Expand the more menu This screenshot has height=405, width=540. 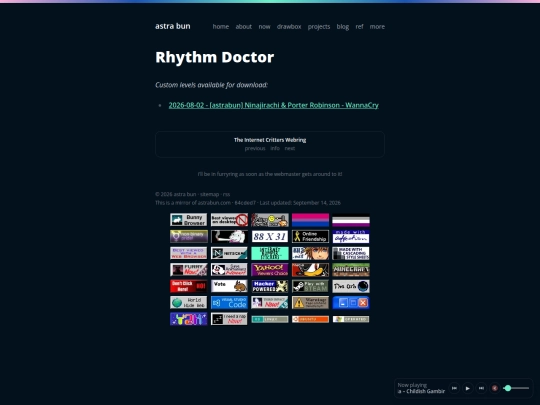(377, 27)
